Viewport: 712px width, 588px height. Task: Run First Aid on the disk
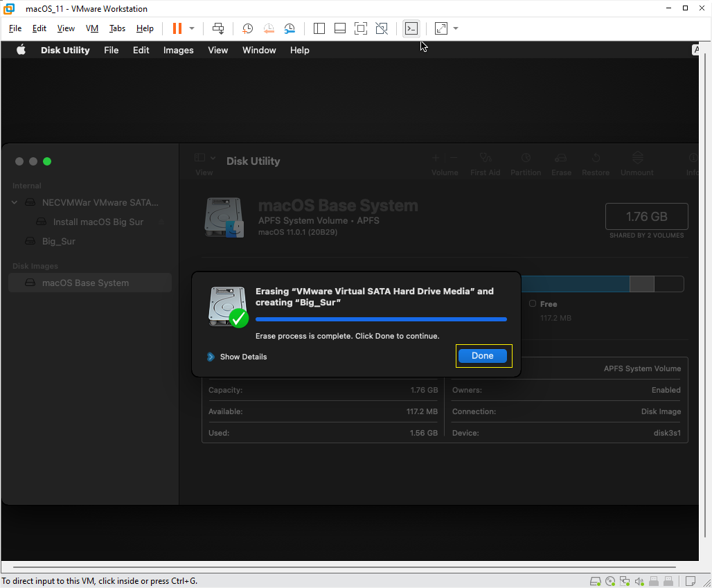point(485,158)
